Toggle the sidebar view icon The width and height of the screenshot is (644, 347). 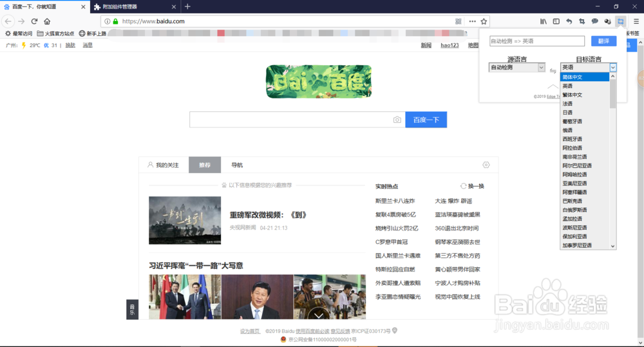556,21
